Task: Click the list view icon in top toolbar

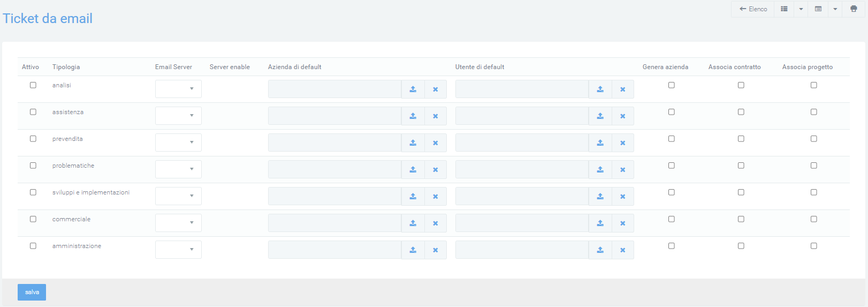Action: (784, 9)
